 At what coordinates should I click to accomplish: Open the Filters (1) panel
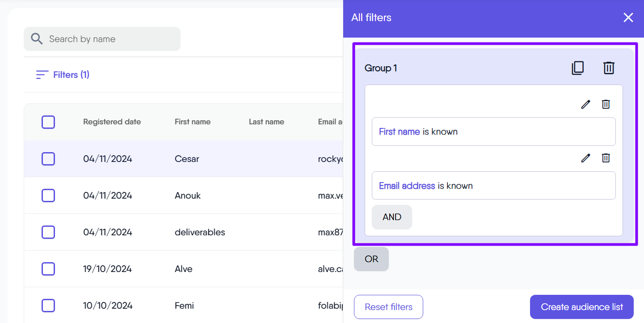(x=63, y=75)
